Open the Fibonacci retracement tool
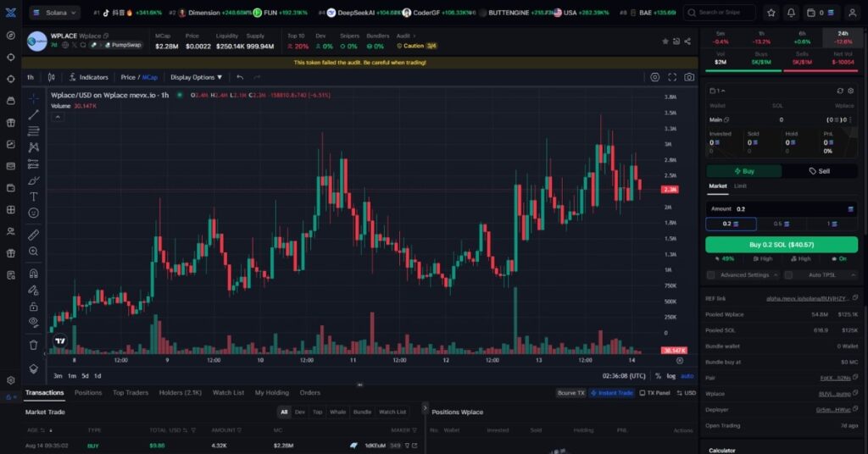The image size is (868, 454). (34, 131)
